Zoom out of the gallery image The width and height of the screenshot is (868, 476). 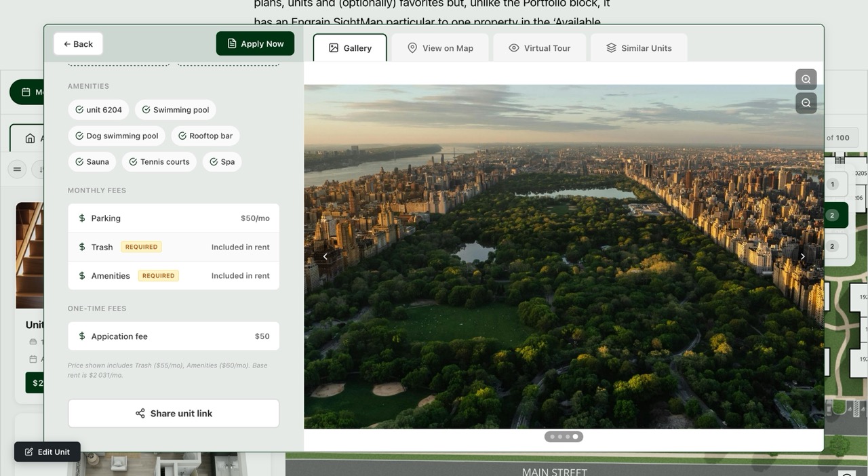pos(806,103)
